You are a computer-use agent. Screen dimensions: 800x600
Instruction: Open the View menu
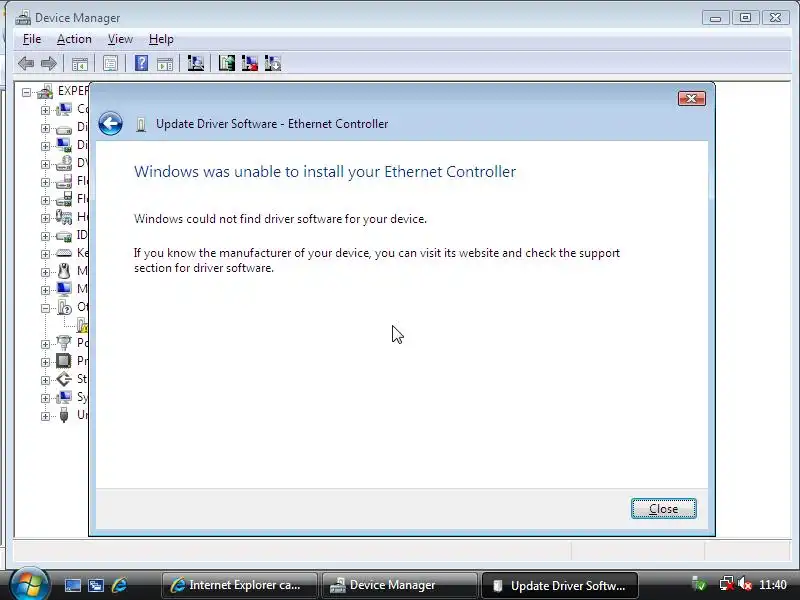(x=120, y=39)
